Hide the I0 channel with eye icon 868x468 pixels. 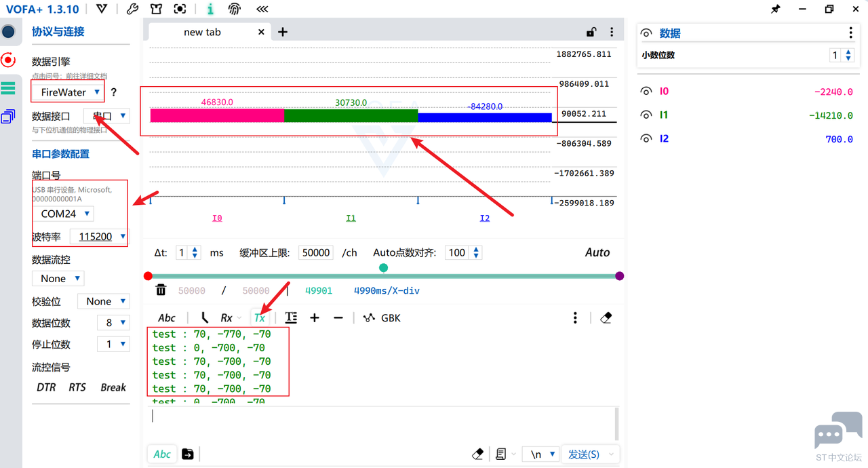coord(646,92)
